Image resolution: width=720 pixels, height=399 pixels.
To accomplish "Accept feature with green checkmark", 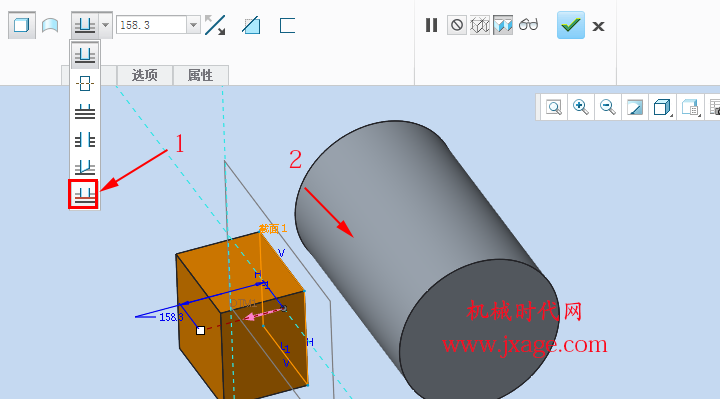I will (571, 25).
